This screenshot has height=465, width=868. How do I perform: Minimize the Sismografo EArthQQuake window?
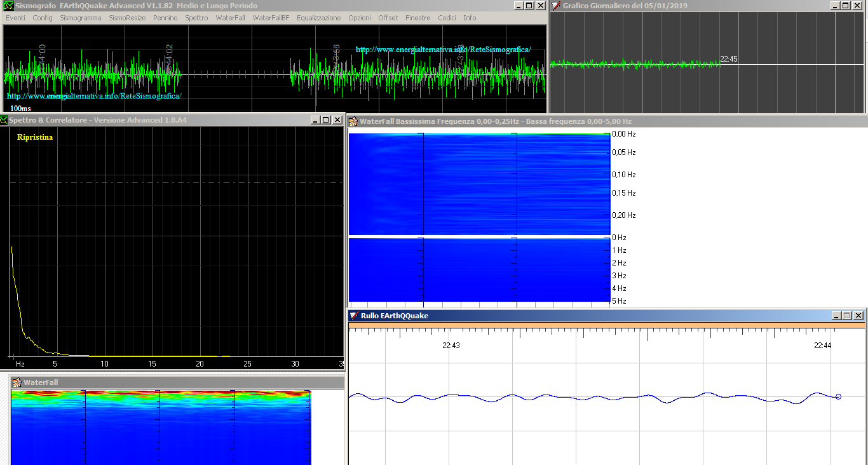[518, 6]
